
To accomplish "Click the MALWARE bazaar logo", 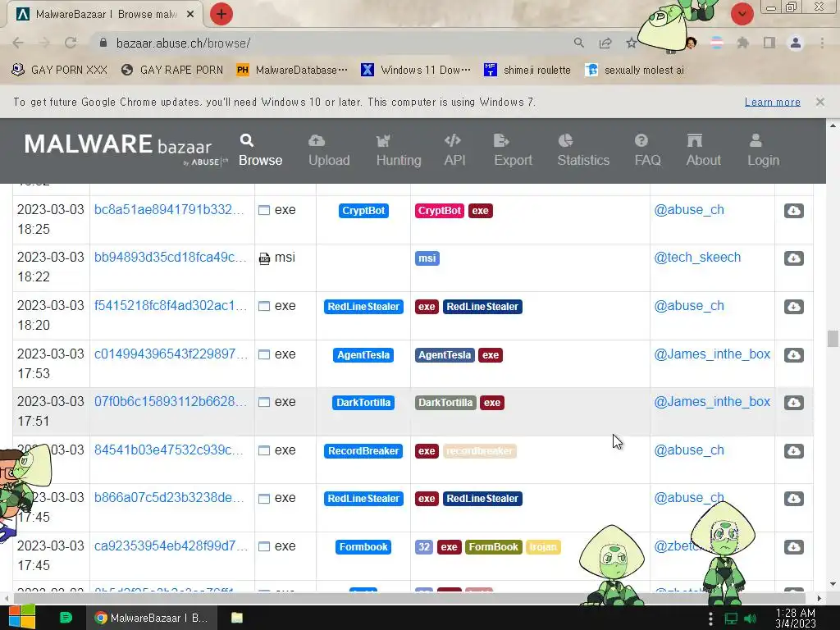I will click(x=125, y=149).
